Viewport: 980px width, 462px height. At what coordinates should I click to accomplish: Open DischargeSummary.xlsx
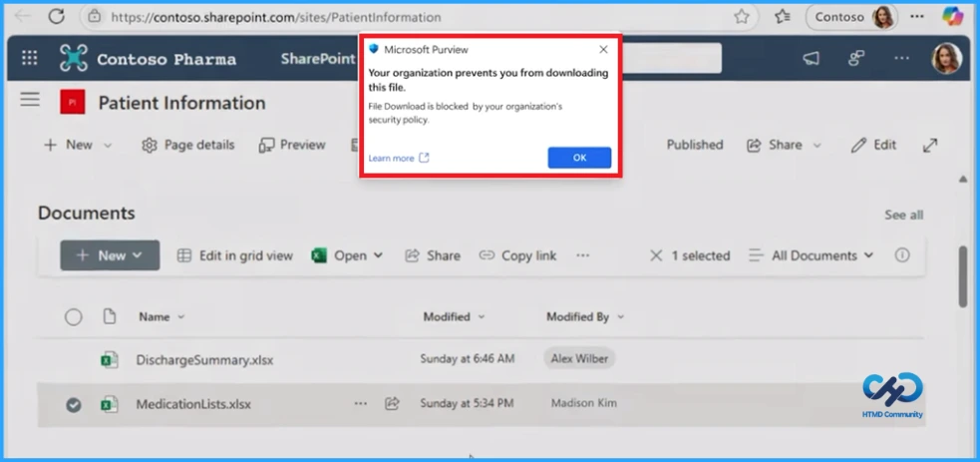point(204,361)
